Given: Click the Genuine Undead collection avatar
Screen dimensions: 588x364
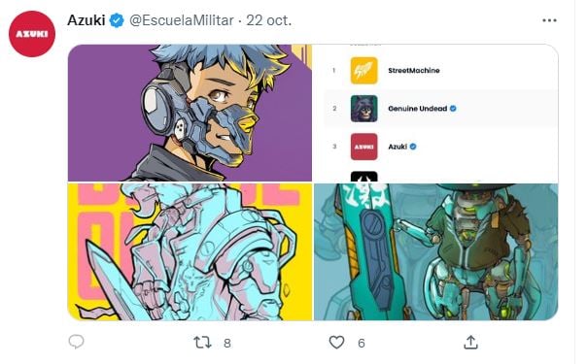Looking at the screenshot, I should 363,109.
